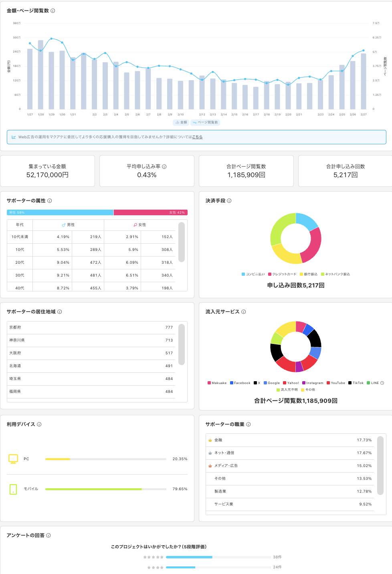The width and height of the screenshot is (392, 574).
Task: Select the 神奈川県 row showing 713
Action: (91, 340)
